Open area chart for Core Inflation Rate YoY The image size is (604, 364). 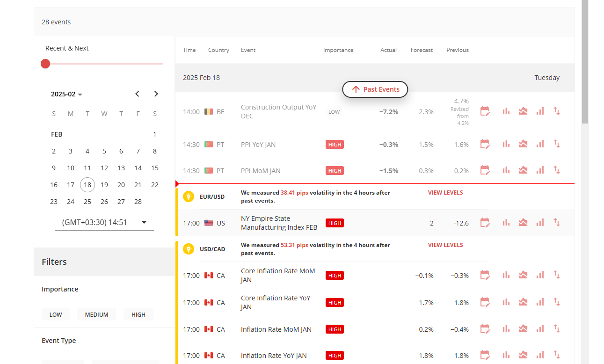[x=523, y=302]
